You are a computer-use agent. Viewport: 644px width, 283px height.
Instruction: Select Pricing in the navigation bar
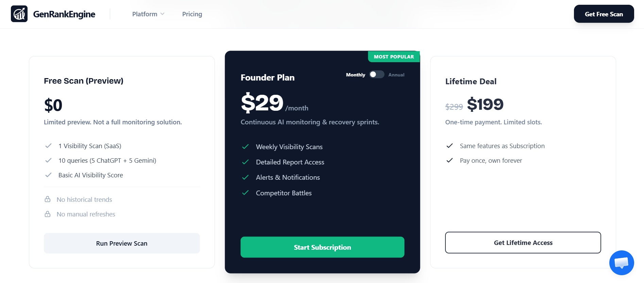[x=192, y=14]
